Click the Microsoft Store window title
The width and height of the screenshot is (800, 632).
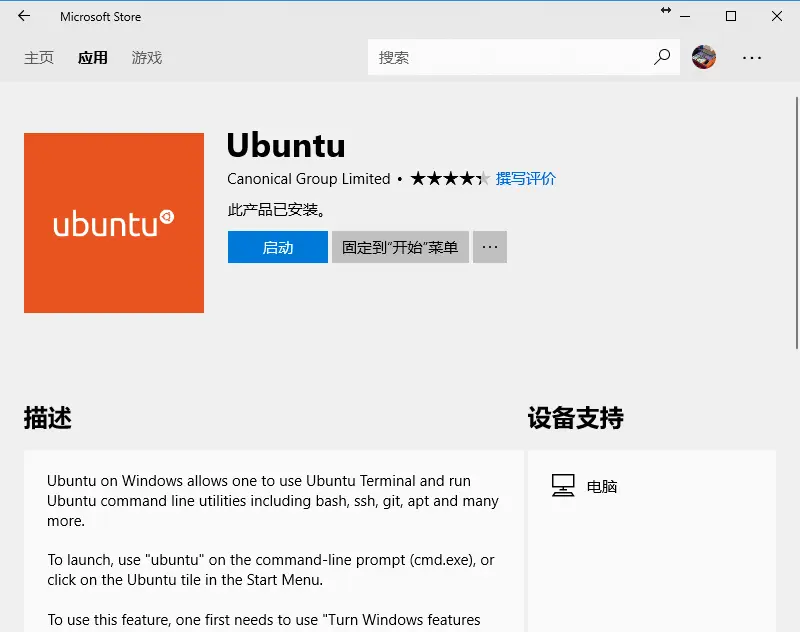(101, 17)
